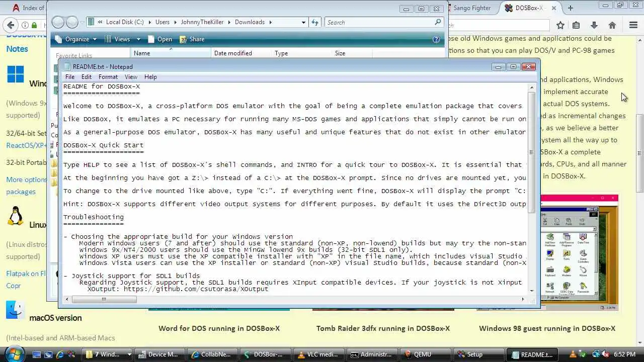Viewport: 644px width, 362px height.
Task: Select Downloads in Explorer address bar
Action: (x=250, y=22)
